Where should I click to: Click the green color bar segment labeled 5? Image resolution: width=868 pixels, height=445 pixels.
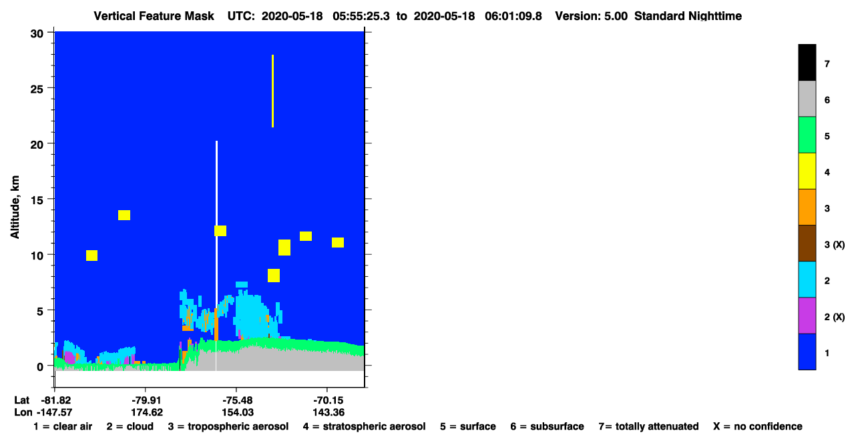coord(807,135)
